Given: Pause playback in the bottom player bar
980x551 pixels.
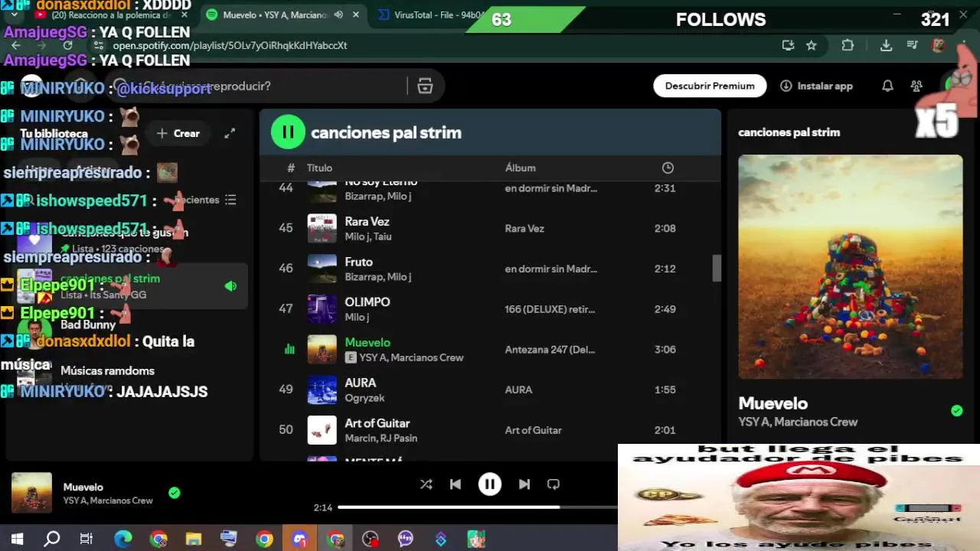Looking at the screenshot, I should (490, 484).
